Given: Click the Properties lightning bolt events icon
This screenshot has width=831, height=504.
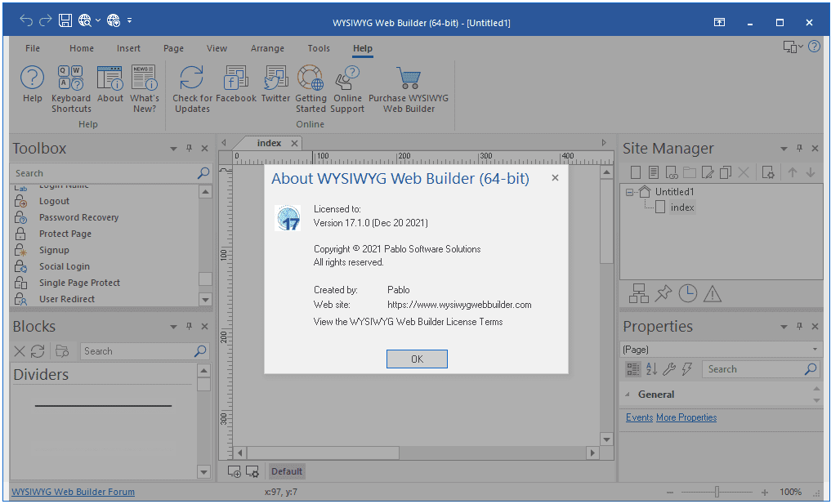Looking at the screenshot, I should coord(687,369).
